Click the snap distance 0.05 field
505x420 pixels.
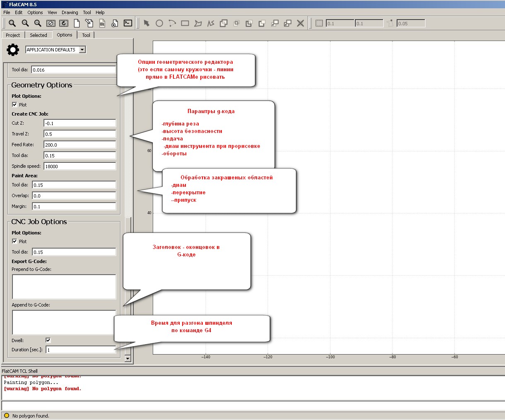(411, 23)
